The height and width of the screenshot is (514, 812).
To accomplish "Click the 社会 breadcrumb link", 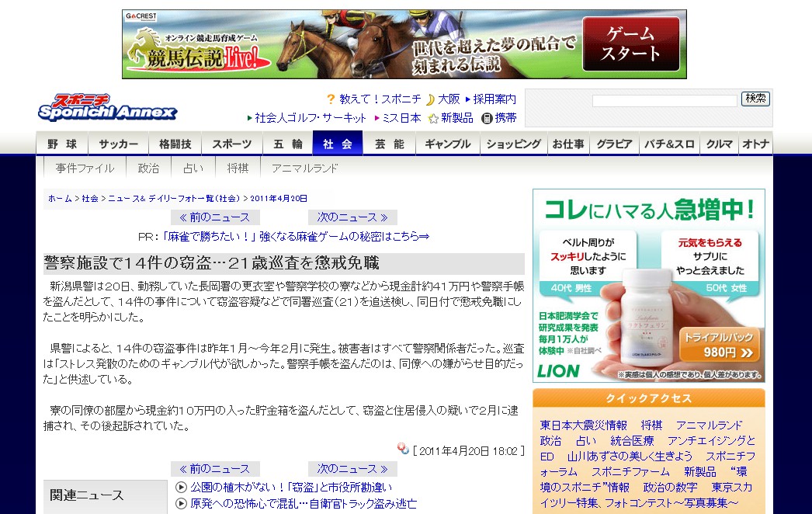I will tap(90, 199).
